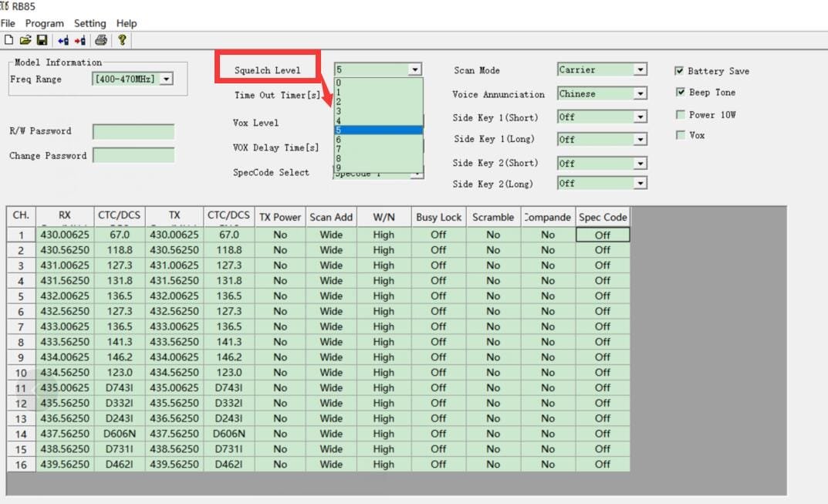Screen dimensions: 828x504
Task: Click the TX column header
Action: [174, 216]
